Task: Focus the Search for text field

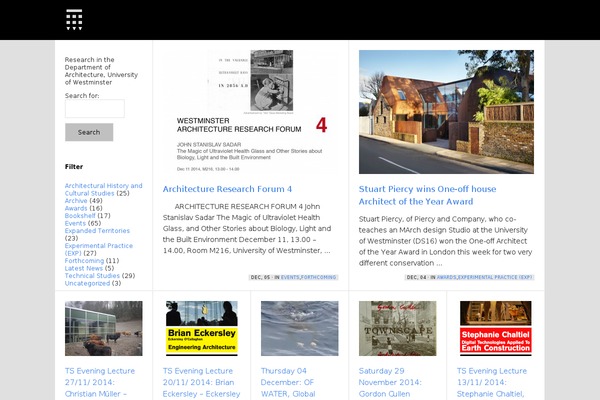Action: [x=95, y=108]
